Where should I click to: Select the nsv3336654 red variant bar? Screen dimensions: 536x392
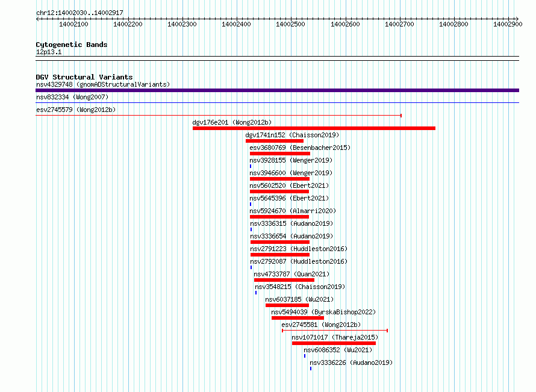pyautogui.click(x=280, y=242)
